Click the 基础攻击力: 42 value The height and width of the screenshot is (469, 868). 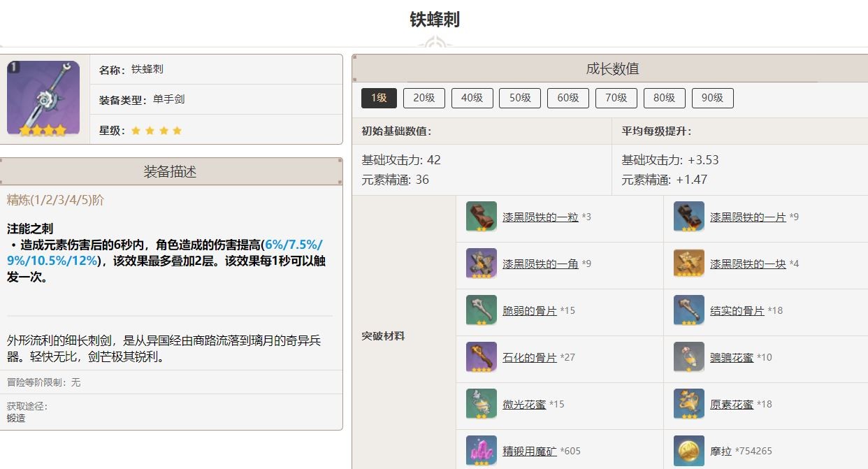[401, 160]
